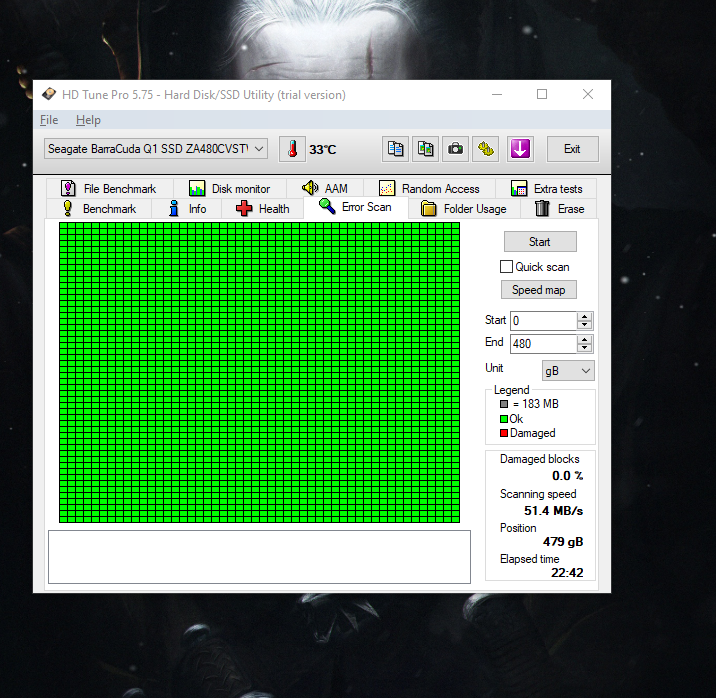716x698 pixels.
Task: Open the AAM tab
Action: tap(325, 189)
